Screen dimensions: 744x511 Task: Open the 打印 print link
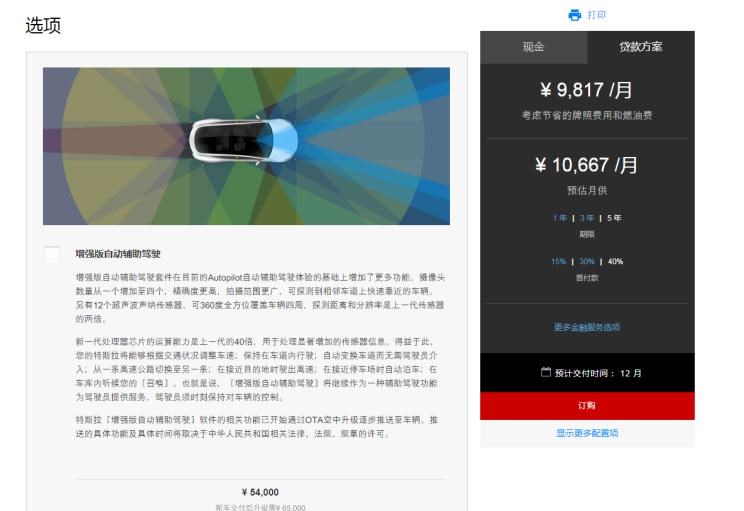(x=596, y=15)
